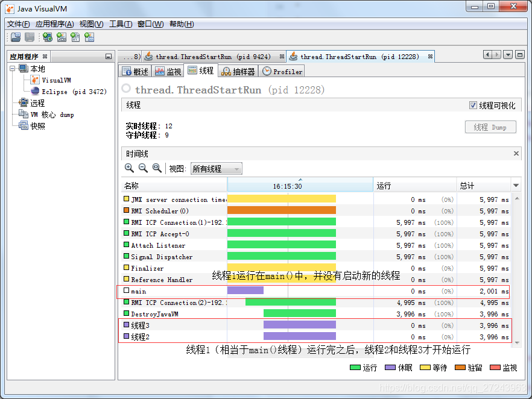
Task: Open the 概述 overview tab
Action: point(136,72)
